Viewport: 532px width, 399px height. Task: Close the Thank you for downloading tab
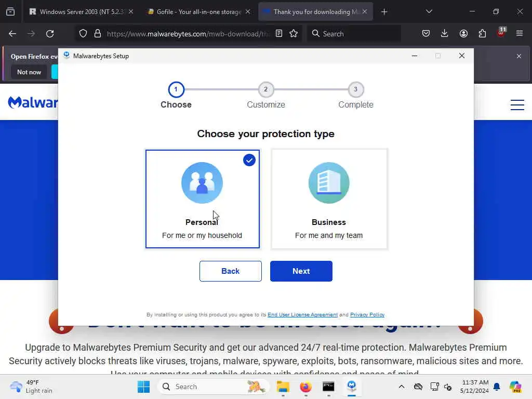(x=364, y=12)
